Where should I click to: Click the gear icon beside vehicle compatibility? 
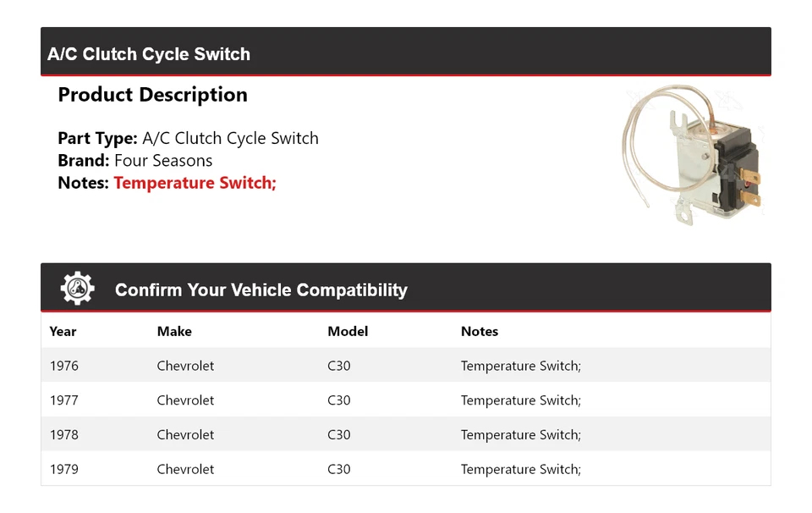point(77,289)
